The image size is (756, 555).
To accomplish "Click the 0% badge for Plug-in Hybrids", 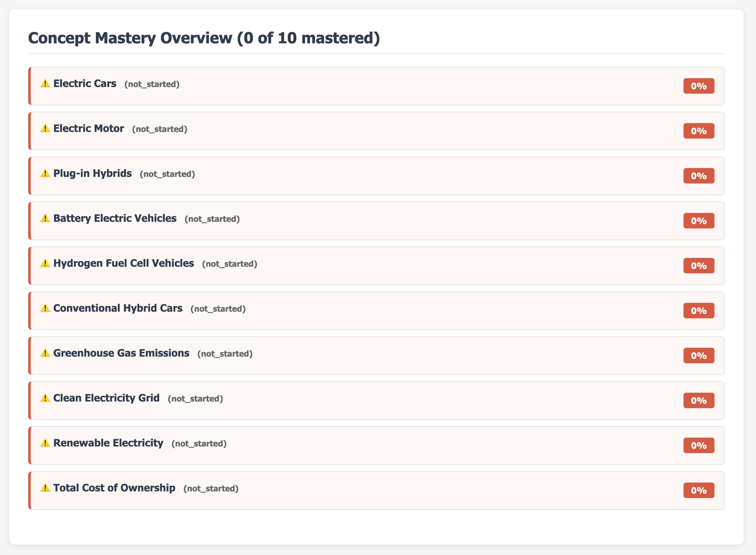I will [698, 176].
